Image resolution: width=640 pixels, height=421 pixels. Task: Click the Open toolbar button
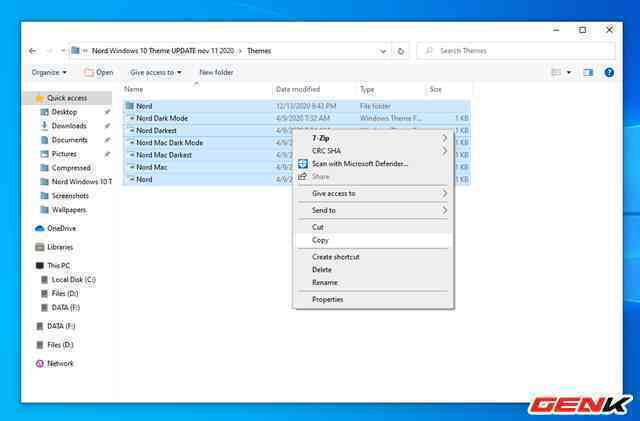pyautogui.click(x=99, y=72)
